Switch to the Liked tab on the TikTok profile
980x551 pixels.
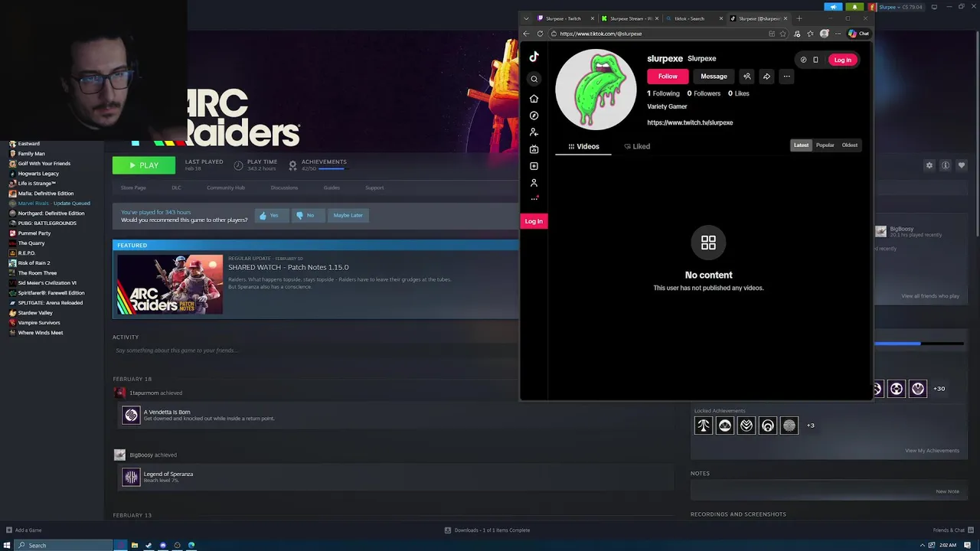pyautogui.click(x=637, y=146)
